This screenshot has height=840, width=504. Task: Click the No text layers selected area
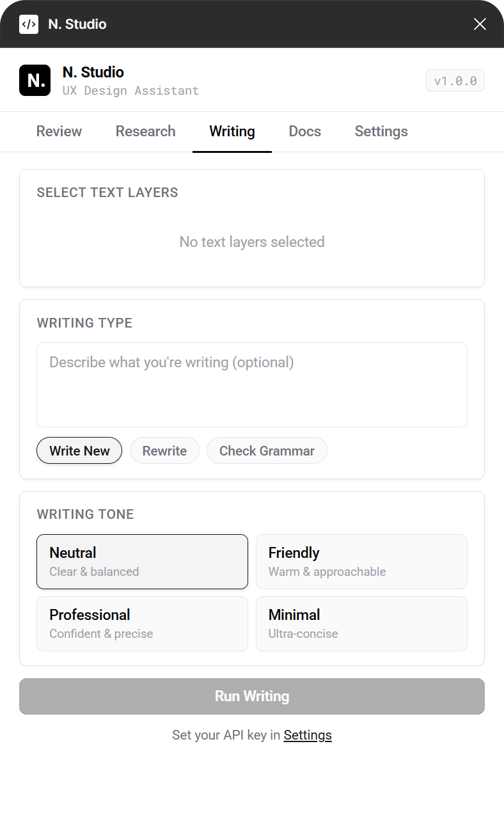pos(252,242)
